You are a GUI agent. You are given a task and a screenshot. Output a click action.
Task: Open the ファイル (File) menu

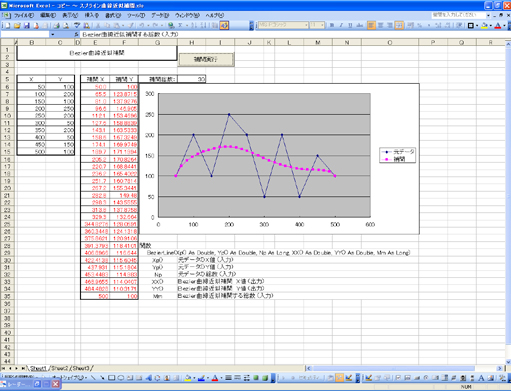coord(23,15)
